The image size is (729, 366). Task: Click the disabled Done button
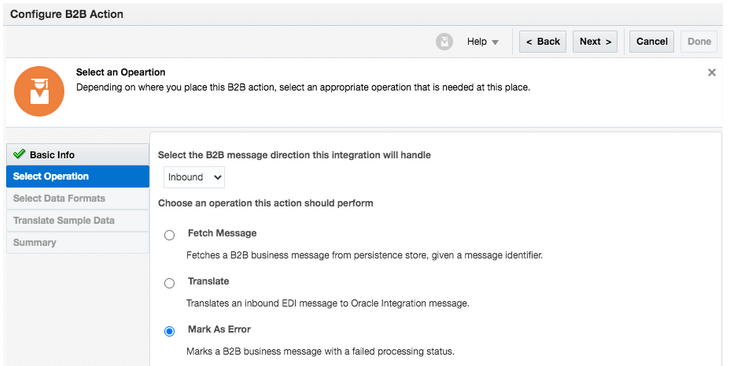699,42
